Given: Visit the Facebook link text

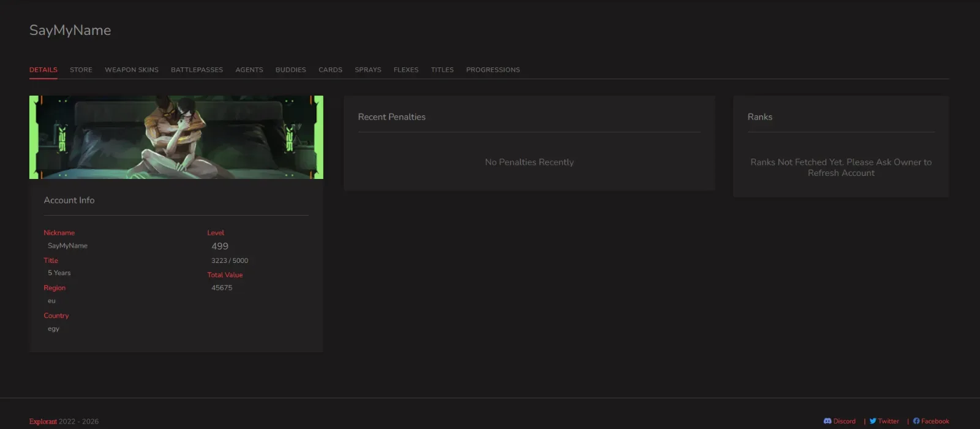Looking at the screenshot, I should [935, 421].
